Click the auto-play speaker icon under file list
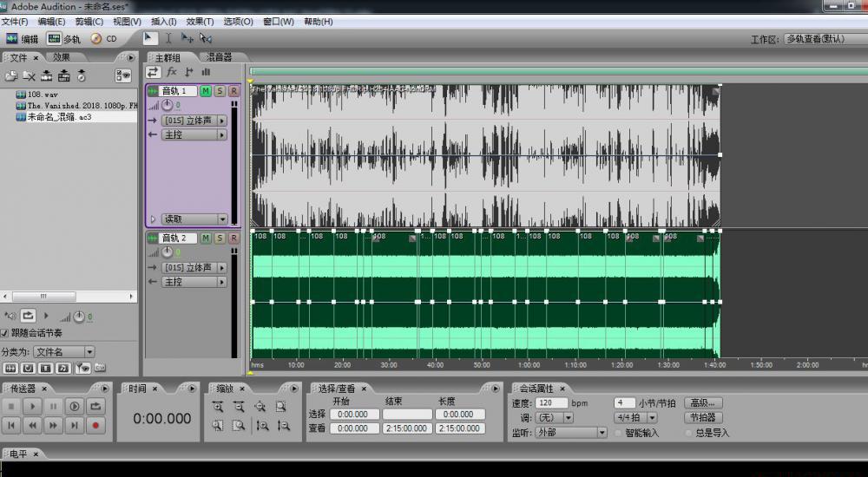Viewport: 868px width, 477px height. pyautogui.click(x=10, y=316)
